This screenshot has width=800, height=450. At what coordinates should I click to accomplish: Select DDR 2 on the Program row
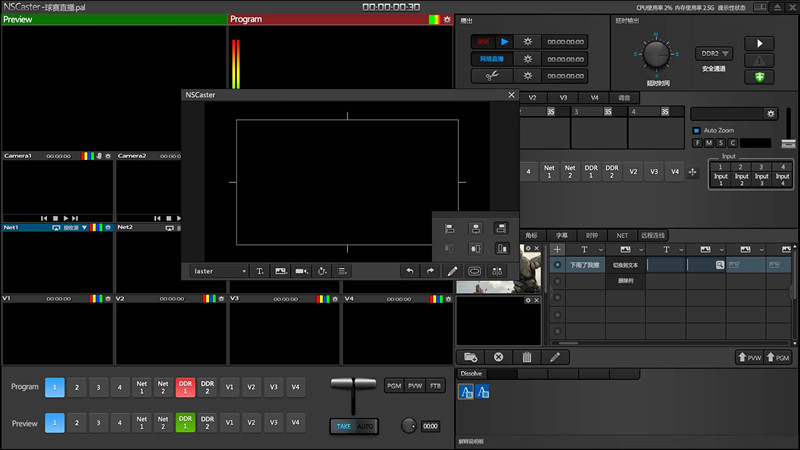207,387
